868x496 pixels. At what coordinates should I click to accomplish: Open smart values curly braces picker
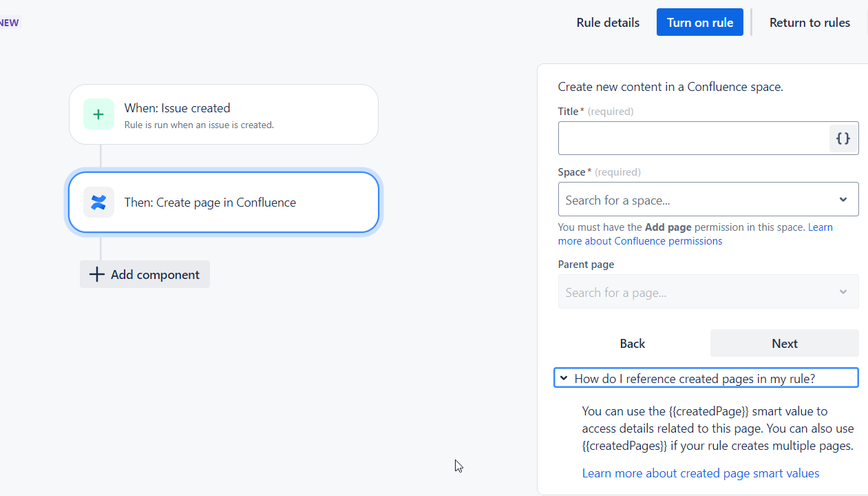pos(843,138)
